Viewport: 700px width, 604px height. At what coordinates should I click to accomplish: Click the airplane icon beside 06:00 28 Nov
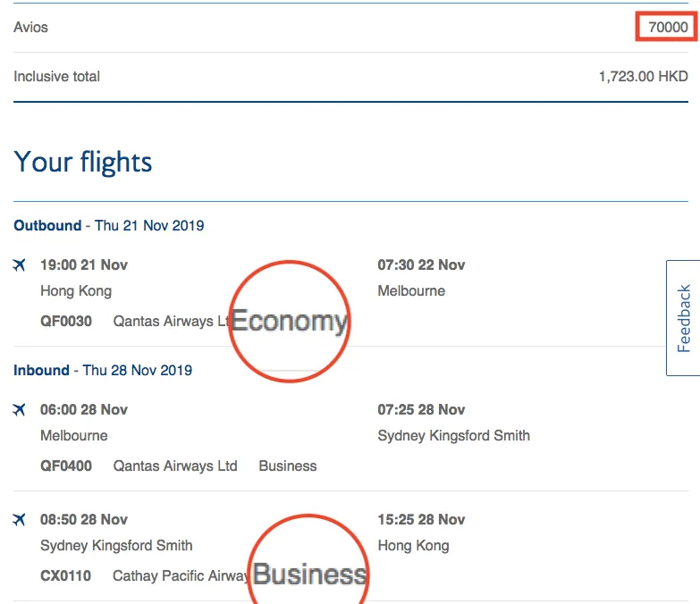(x=20, y=410)
